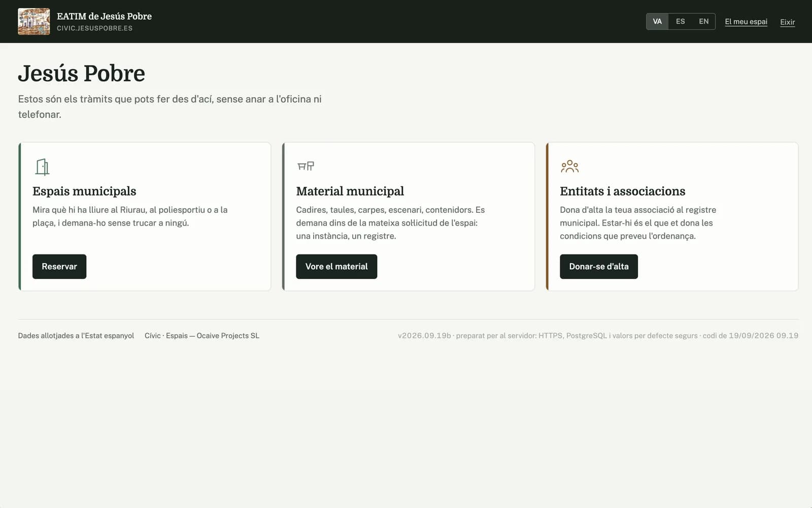This screenshot has height=508, width=812.
Task: Click description starting 'Dona d'alta la teua associació'
Action: pos(638,223)
